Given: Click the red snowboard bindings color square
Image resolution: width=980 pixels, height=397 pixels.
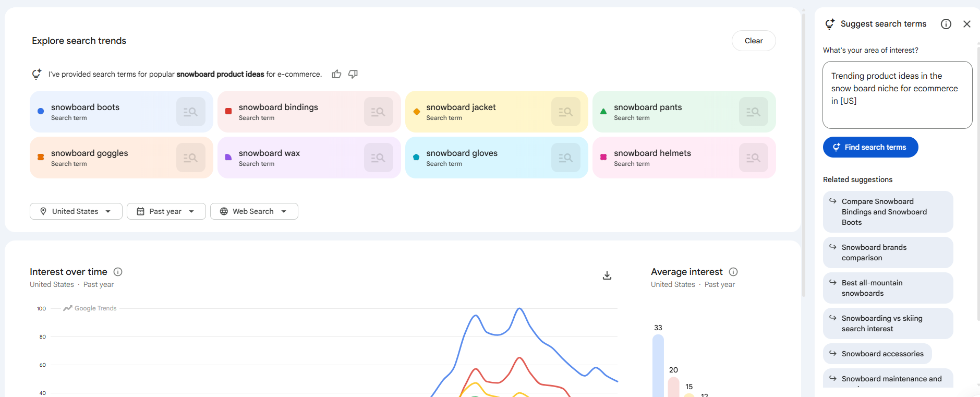Looking at the screenshot, I should pos(228,111).
